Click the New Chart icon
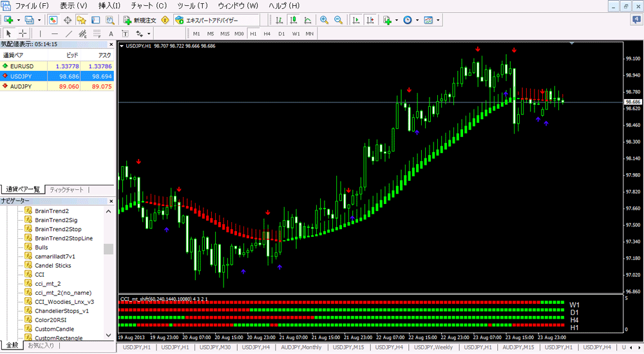 point(8,20)
